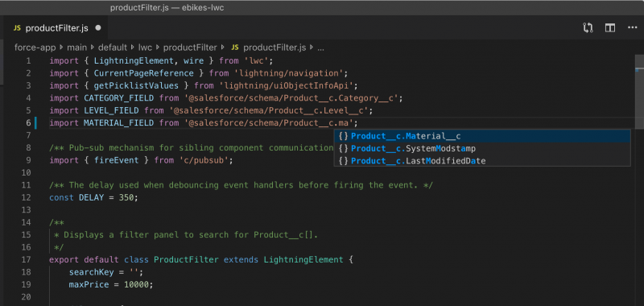The height and width of the screenshot is (306, 644).
Task: Click the JS icon in the tab
Action: [17, 28]
